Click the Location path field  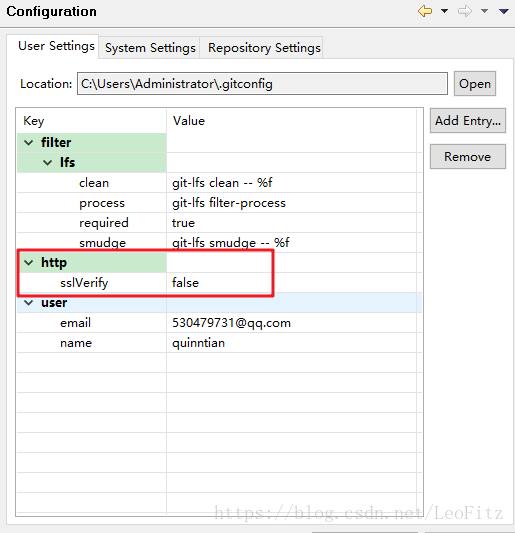point(262,84)
